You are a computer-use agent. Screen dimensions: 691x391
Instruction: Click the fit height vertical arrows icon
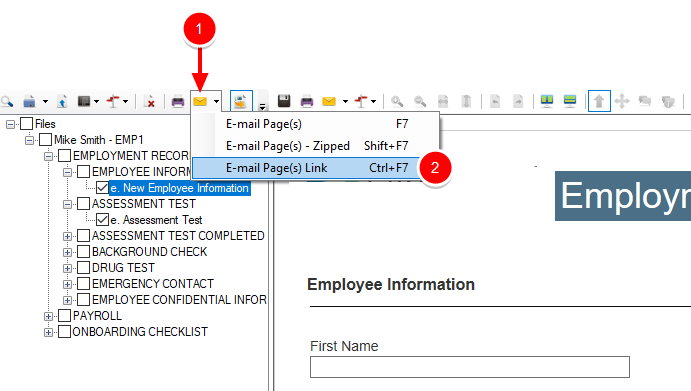click(x=466, y=102)
